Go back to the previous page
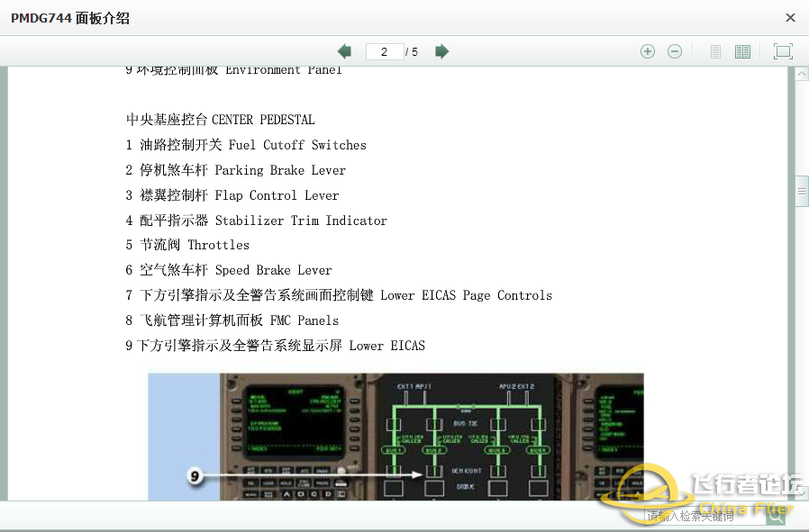Image resolution: width=809 pixels, height=532 pixels. pyautogui.click(x=343, y=51)
